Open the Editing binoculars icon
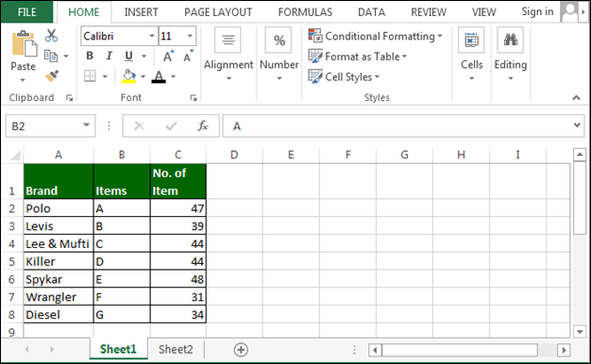591x364 pixels. pos(511,40)
